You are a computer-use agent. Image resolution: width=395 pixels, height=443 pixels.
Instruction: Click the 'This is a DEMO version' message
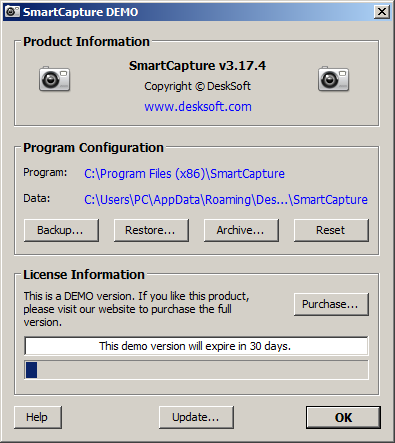click(136, 309)
